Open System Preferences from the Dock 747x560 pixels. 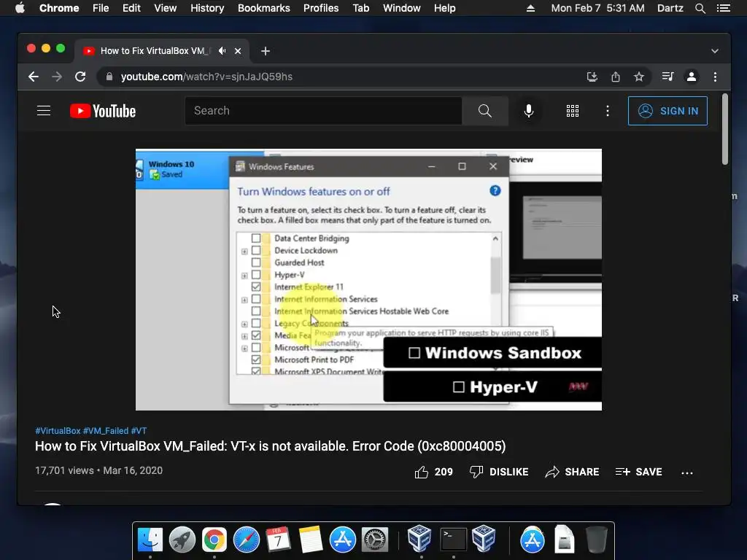pyautogui.click(x=375, y=540)
